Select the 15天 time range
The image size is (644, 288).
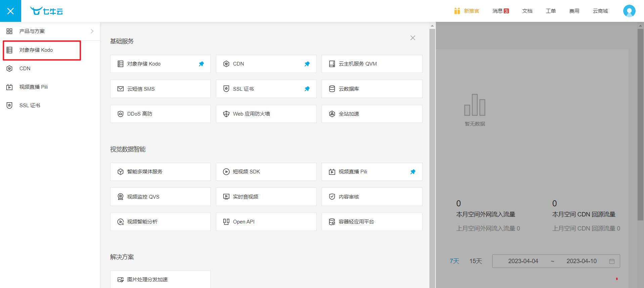pos(475,261)
